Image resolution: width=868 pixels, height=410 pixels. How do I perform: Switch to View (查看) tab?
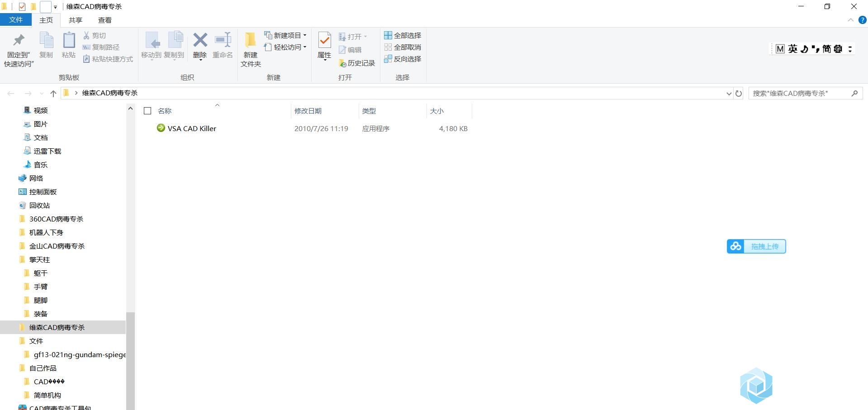[105, 20]
